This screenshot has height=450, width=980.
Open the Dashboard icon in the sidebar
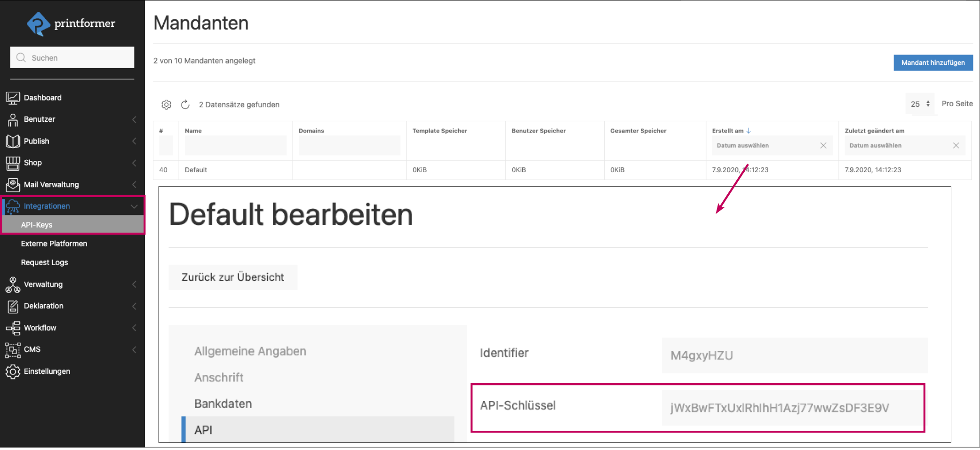(x=13, y=97)
